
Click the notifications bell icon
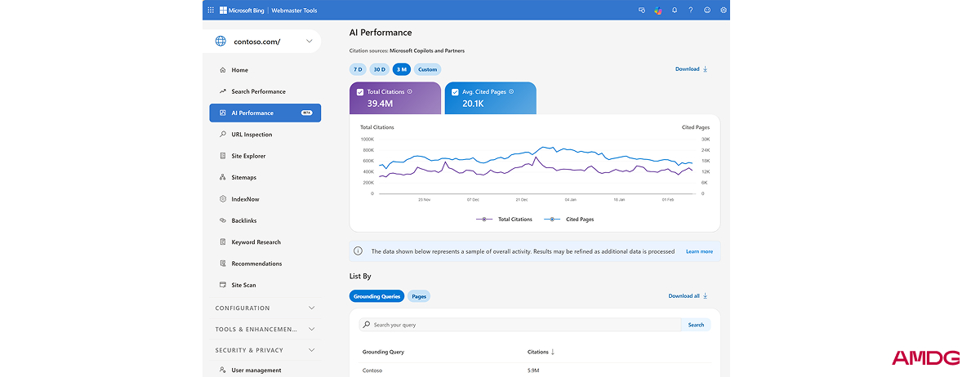pyautogui.click(x=675, y=11)
